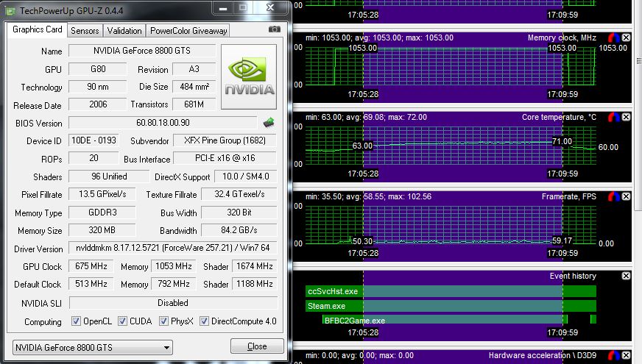Click the NVIDIA logo image

249,76
